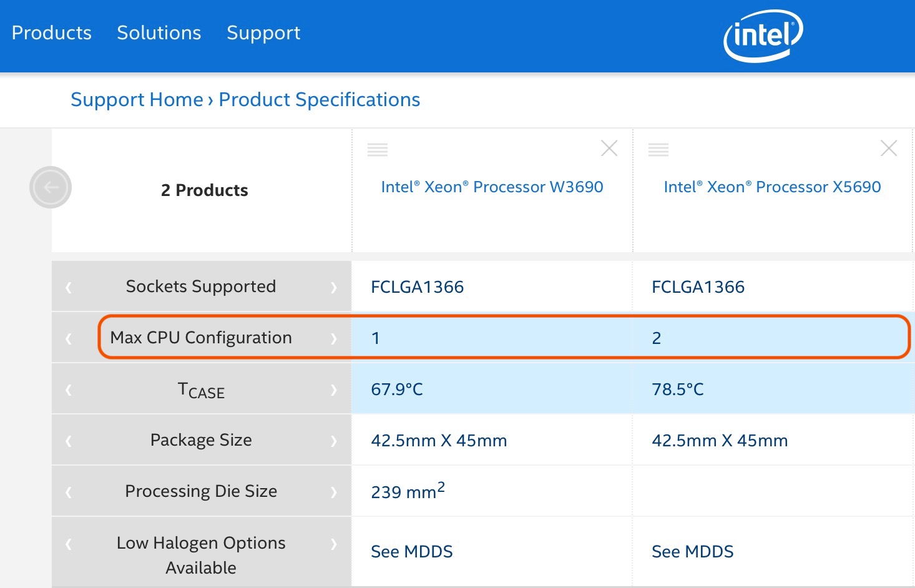Click W3690 Max CPU Configuration value 1
Image resolution: width=915 pixels, height=588 pixels.
pos(376,338)
